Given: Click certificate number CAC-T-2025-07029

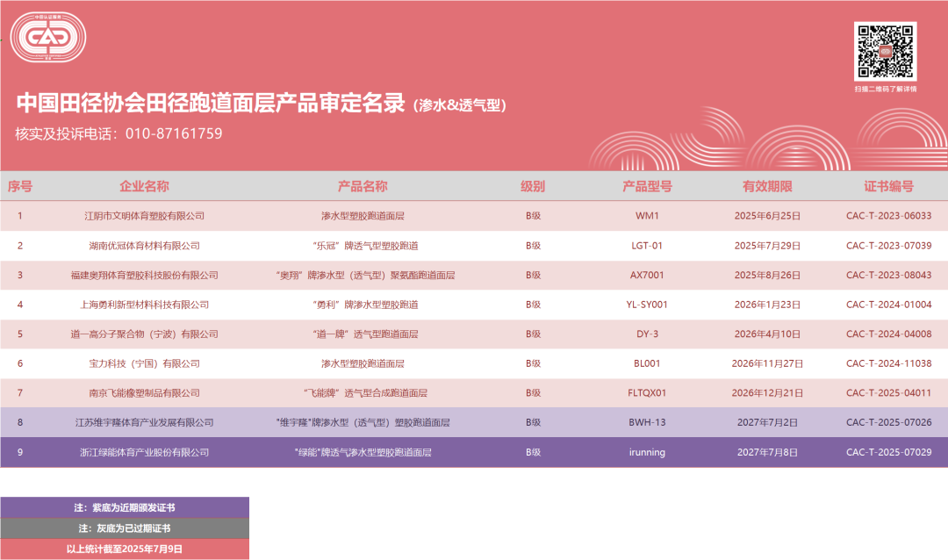Looking at the screenshot, I should (888, 452).
